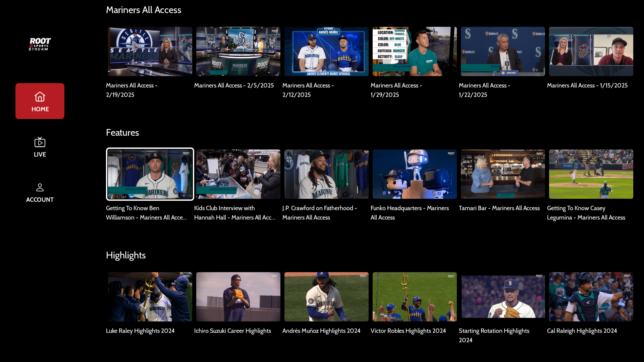
Task: Play Getting To Know Casey Legumina
Action: (591, 174)
